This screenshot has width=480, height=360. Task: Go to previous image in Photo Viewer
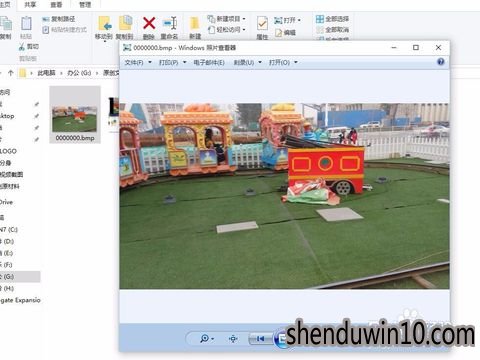(x=260, y=339)
